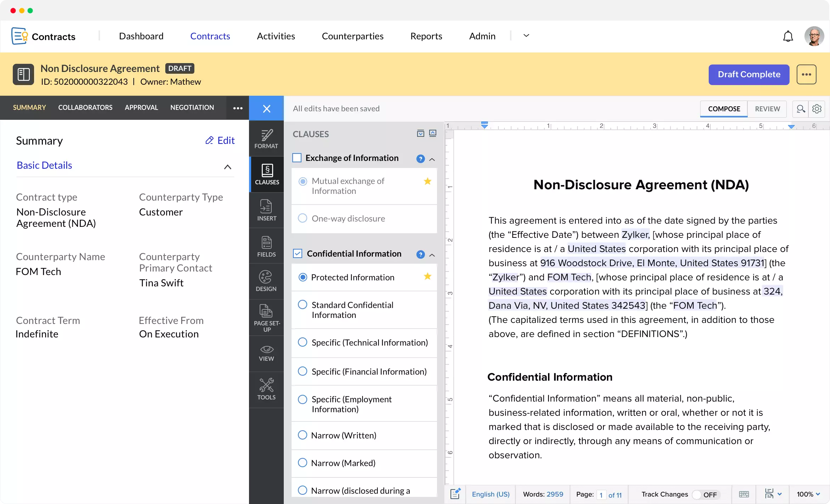Open the Counterparties menu item
The height and width of the screenshot is (504, 830).
[353, 36]
